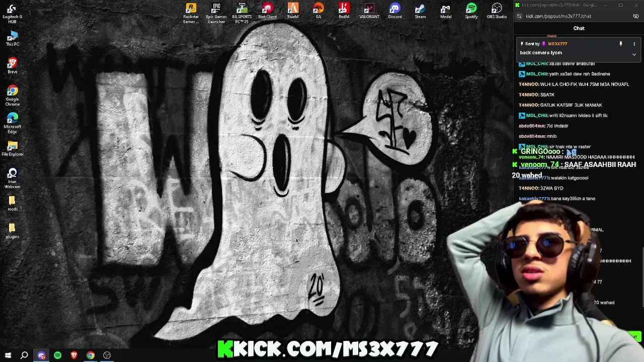
Task: Launch Epic Games Launcher shortcut
Action: tap(216, 13)
